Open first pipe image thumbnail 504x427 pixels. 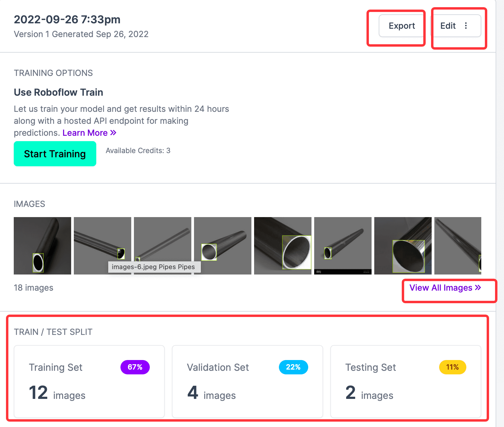click(42, 246)
